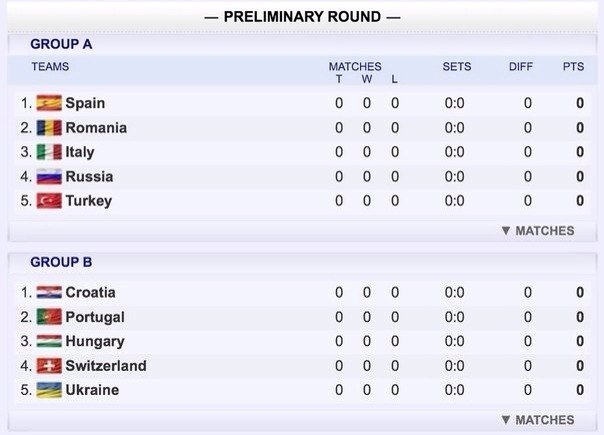Screen dimensions: 604x435
Task: Click the Ukraine flag icon
Action: (49, 390)
